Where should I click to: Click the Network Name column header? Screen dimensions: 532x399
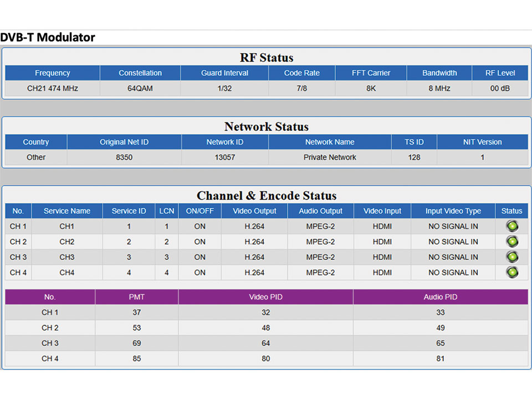pyautogui.click(x=330, y=142)
